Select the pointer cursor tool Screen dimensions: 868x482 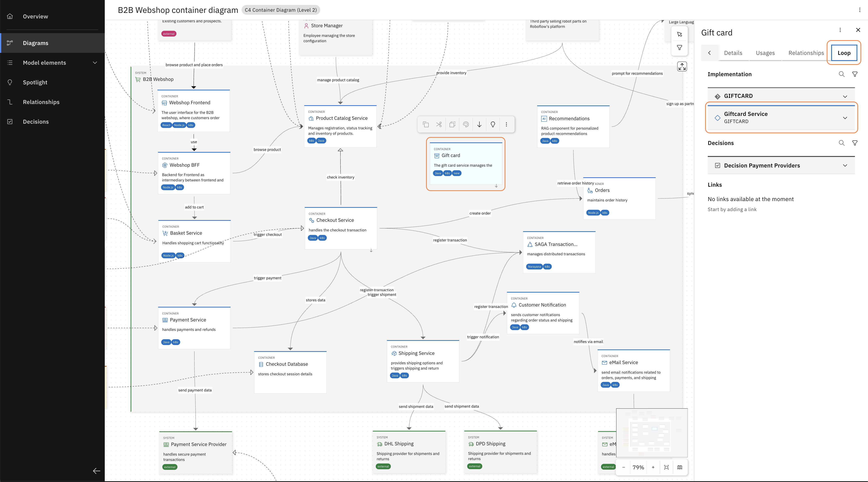pos(679,34)
